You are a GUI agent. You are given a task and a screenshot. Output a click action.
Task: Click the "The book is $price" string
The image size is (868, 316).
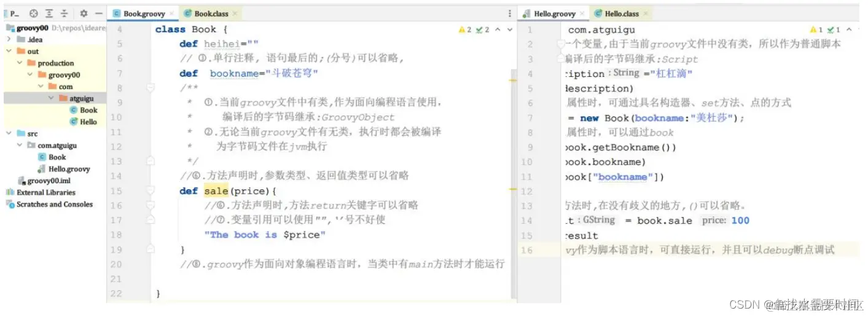pyautogui.click(x=265, y=235)
